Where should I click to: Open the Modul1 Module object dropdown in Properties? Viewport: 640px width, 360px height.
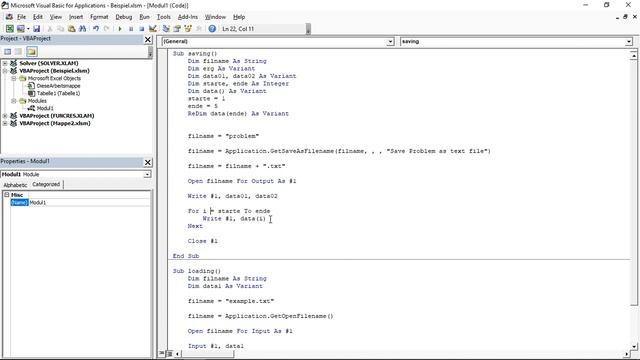pyautogui.click(x=147, y=174)
